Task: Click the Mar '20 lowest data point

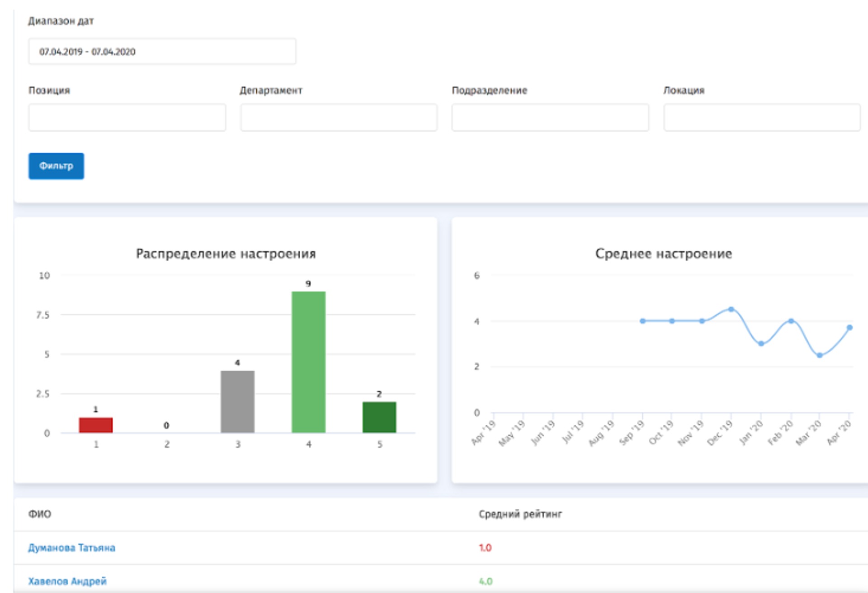Action: [x=820, y=355]
